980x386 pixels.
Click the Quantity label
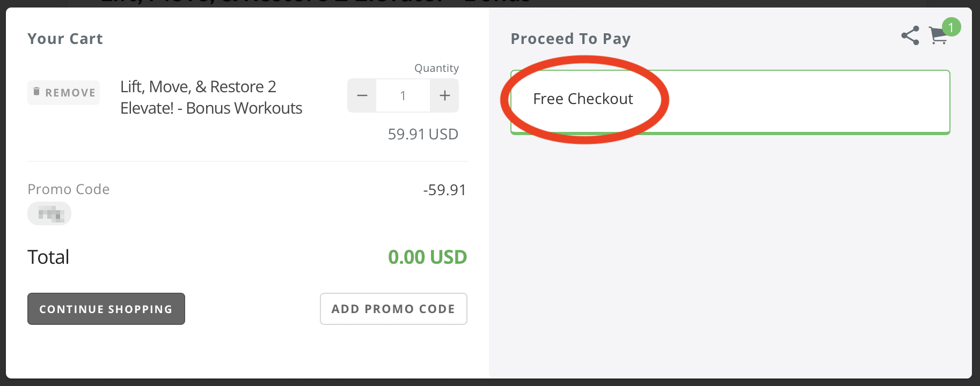436,68
